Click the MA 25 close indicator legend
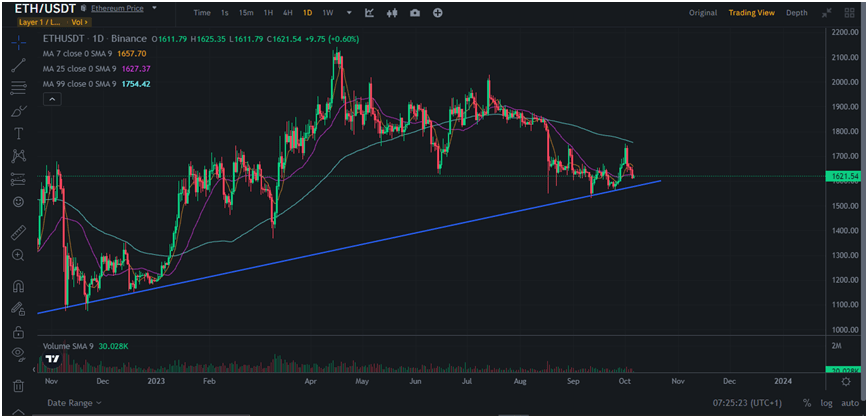 [x=96, y=69]
